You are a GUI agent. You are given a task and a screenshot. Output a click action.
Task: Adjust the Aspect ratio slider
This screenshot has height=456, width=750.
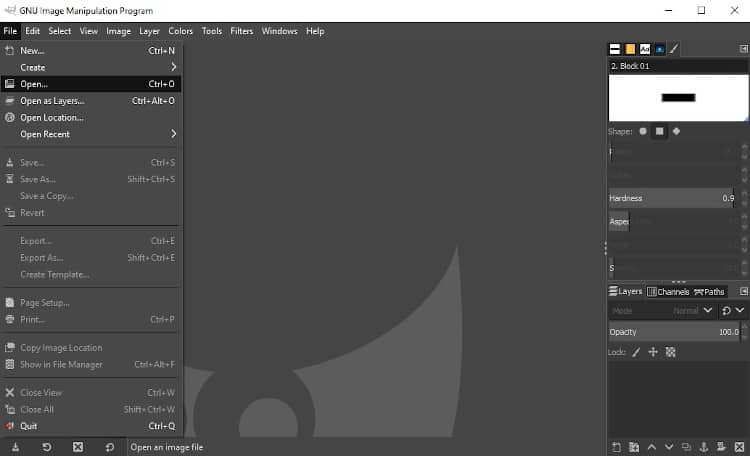[672, 222]
